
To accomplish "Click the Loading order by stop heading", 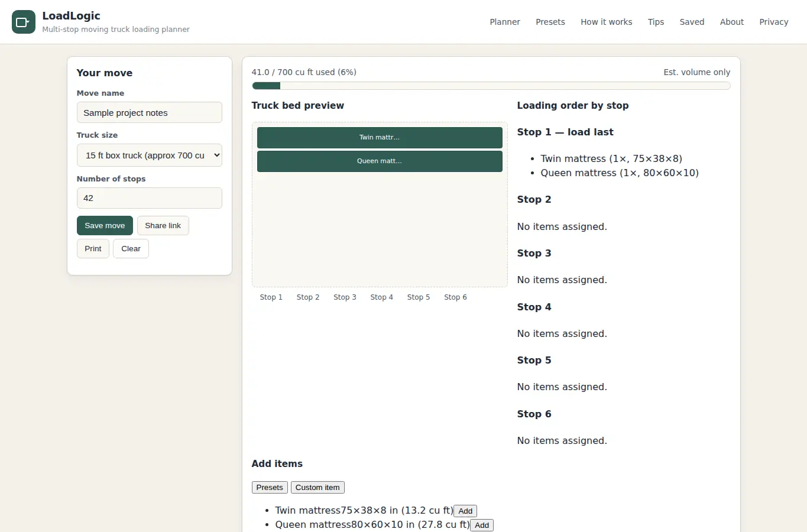I will (x=573, y=105).
